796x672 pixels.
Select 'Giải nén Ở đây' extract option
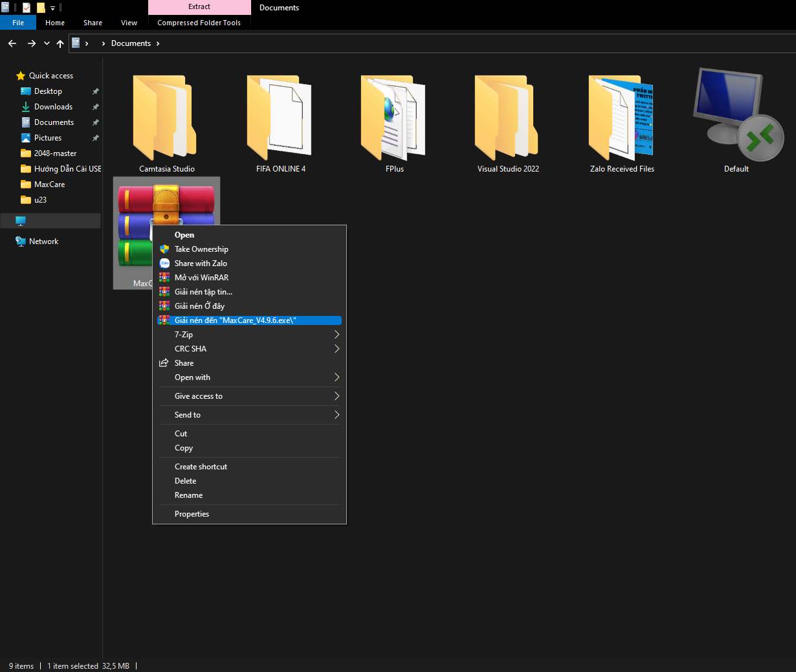point(199,306)
